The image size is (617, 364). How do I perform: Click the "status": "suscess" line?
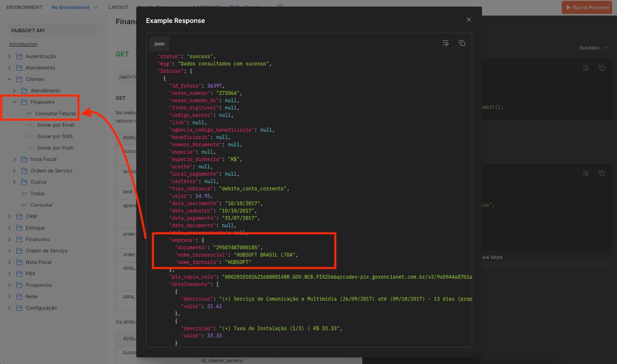187,56
